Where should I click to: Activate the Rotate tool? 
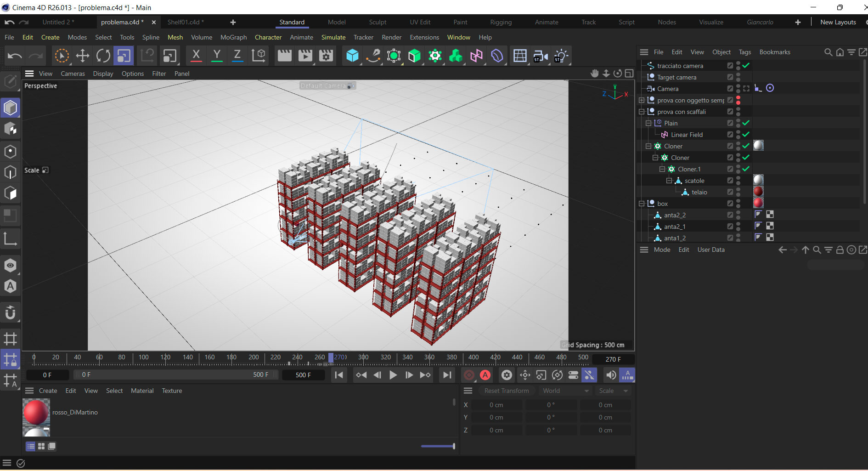click(x=103, y=56)
